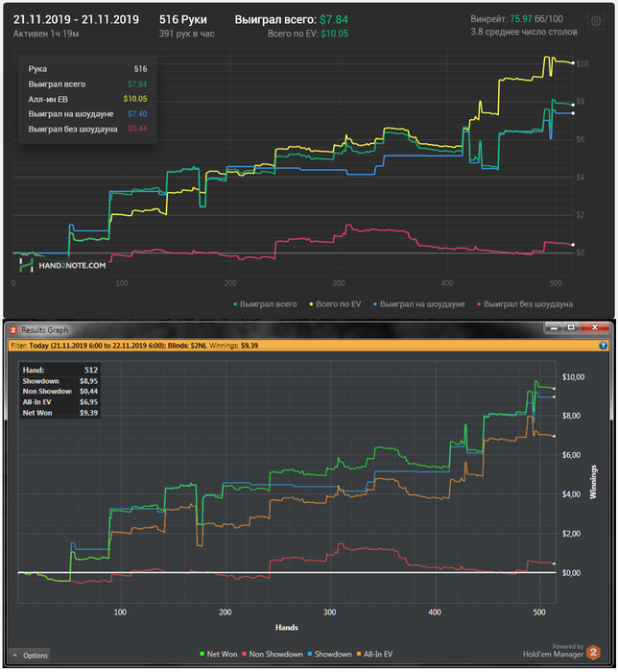The width and height of the screenshot is (618, 672).
Task: Click the 'Всего по EV: $10.05' header value
Action: (x=308, y=34)
